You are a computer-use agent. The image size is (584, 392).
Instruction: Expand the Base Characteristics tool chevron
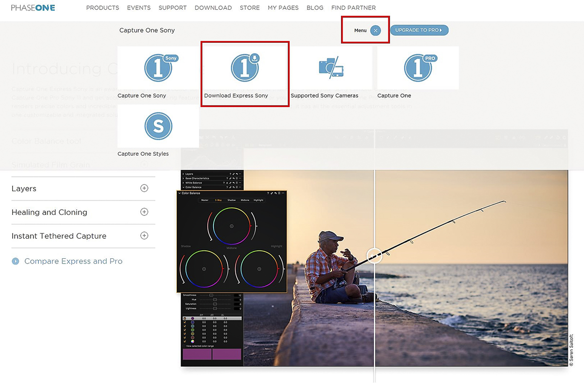(x=183, y=178)
